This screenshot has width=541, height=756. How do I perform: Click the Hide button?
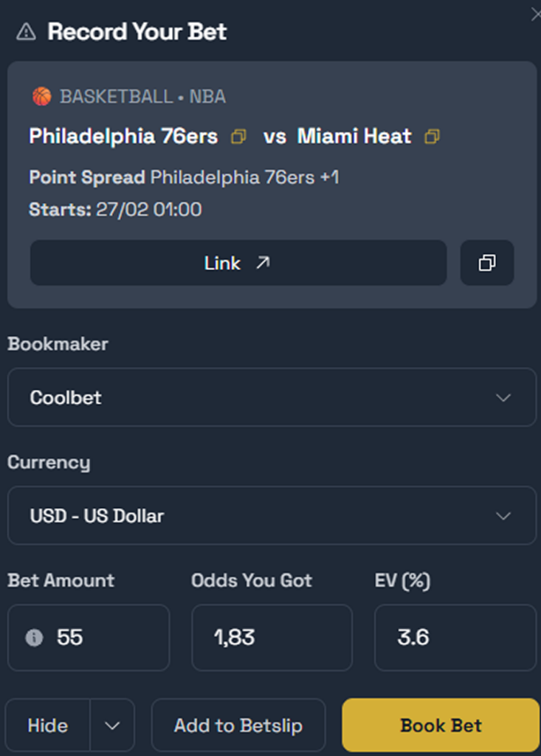48,725
